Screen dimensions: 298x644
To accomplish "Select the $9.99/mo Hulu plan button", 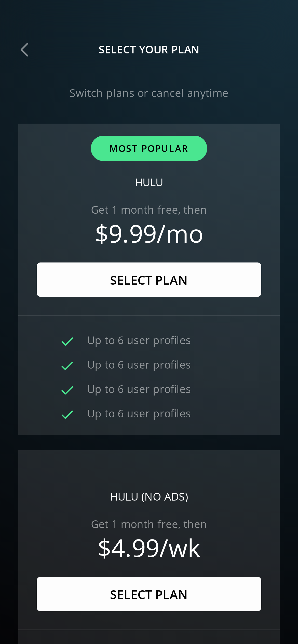I will pos(149,280).
